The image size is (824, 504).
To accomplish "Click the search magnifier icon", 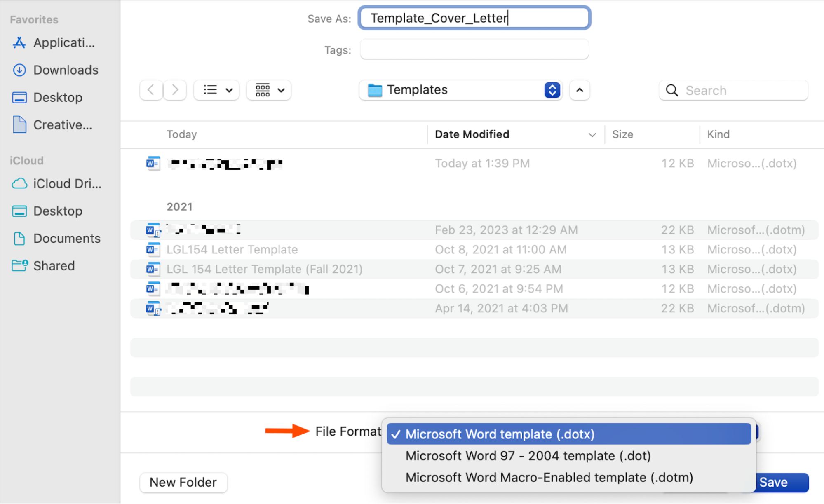I will [x=672, y=90].
